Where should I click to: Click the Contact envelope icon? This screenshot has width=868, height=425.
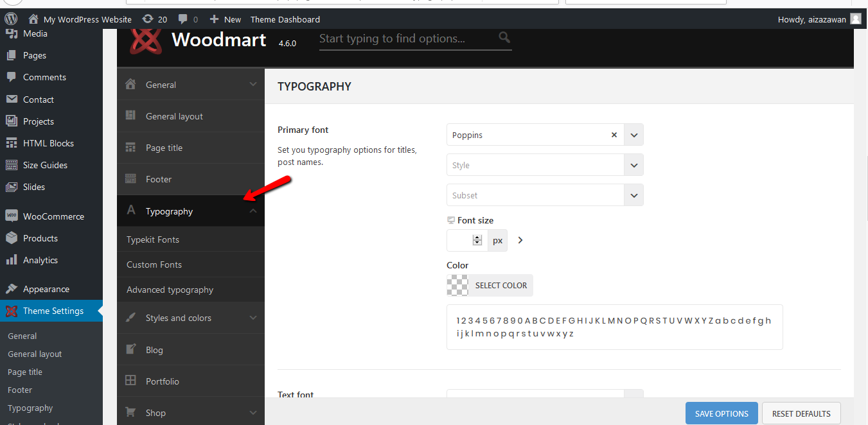[12, 100]
